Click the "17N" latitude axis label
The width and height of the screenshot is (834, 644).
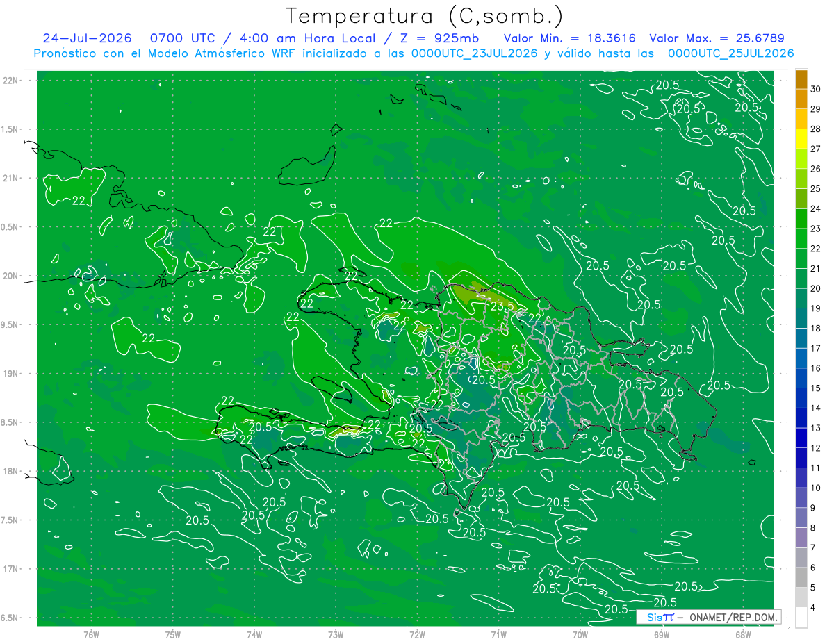coord(10,569)
